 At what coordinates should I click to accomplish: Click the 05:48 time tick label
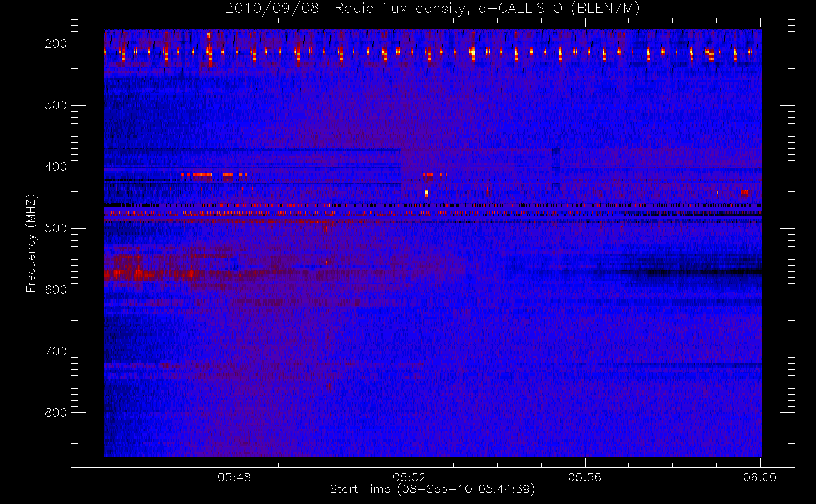(x=235, y=477)
